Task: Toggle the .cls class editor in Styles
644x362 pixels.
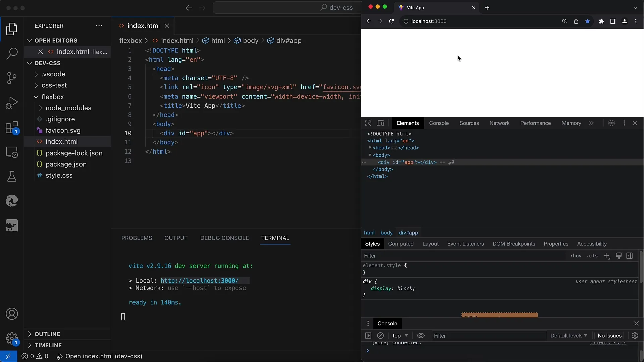Action: point(592,255)
